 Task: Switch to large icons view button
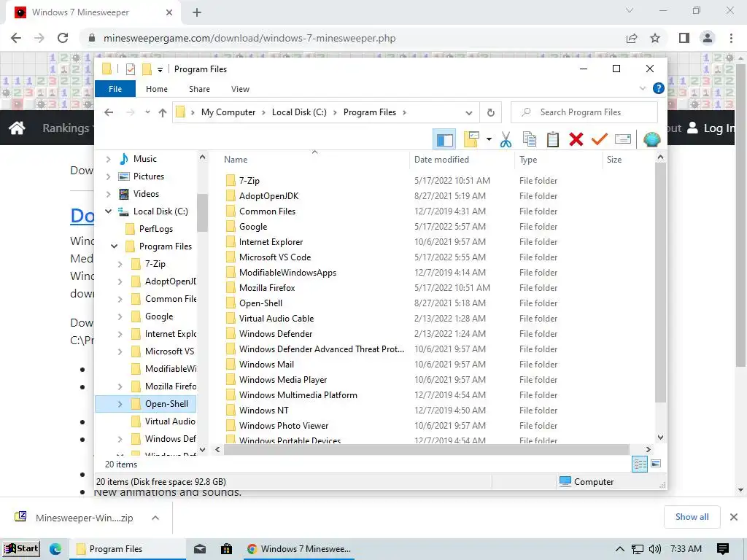[x=656, y=464]
